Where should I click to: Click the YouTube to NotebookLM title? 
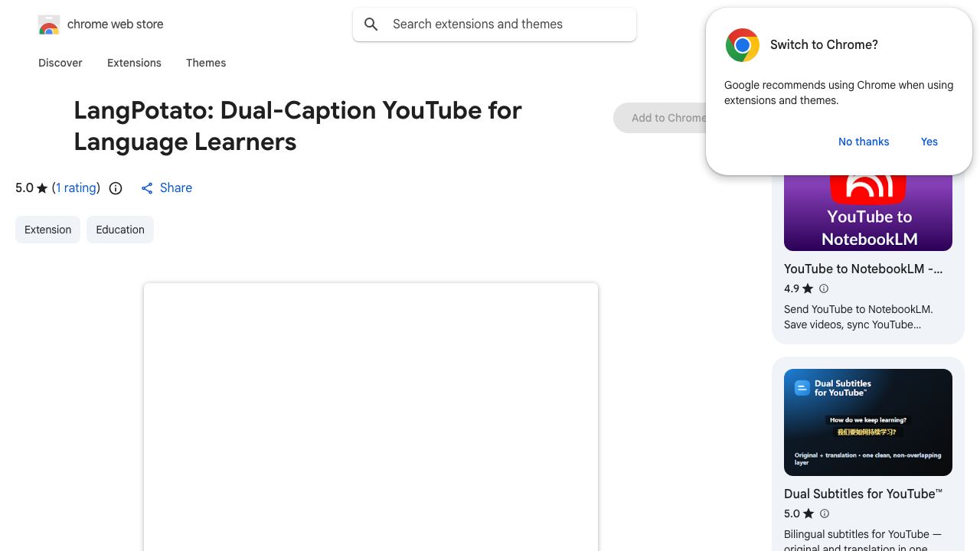(864, 269)
